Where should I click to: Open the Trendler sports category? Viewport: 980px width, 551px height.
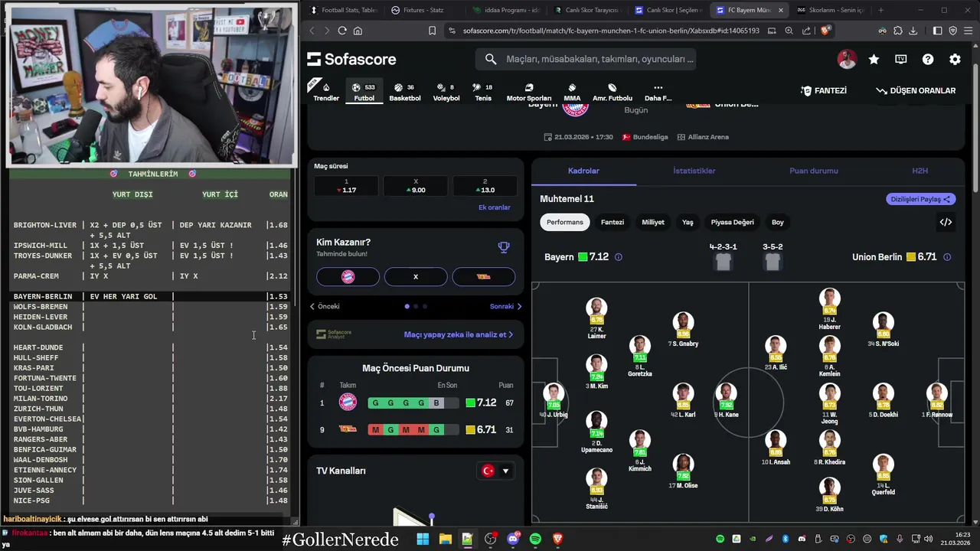tap(326, 92)
